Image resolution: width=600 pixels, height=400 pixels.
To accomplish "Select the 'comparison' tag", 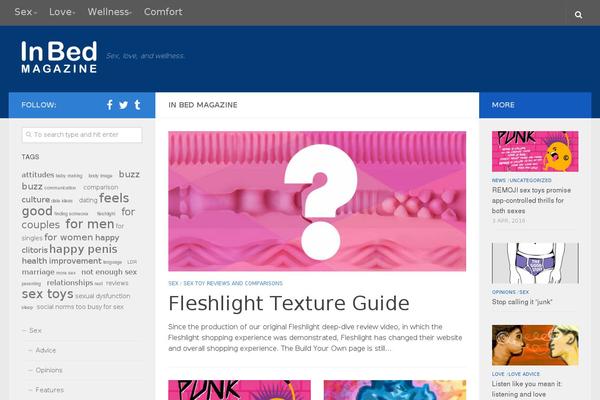I will coord(101,187).
